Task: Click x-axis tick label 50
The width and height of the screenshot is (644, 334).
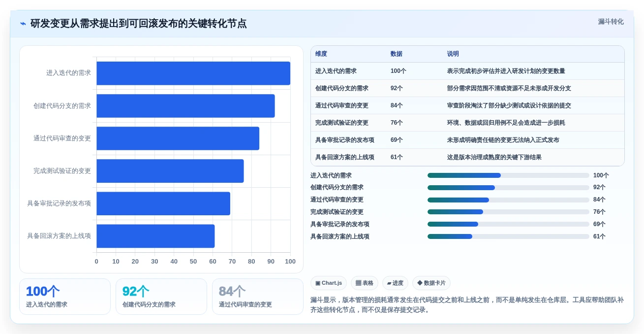Action: pos(193,262)
